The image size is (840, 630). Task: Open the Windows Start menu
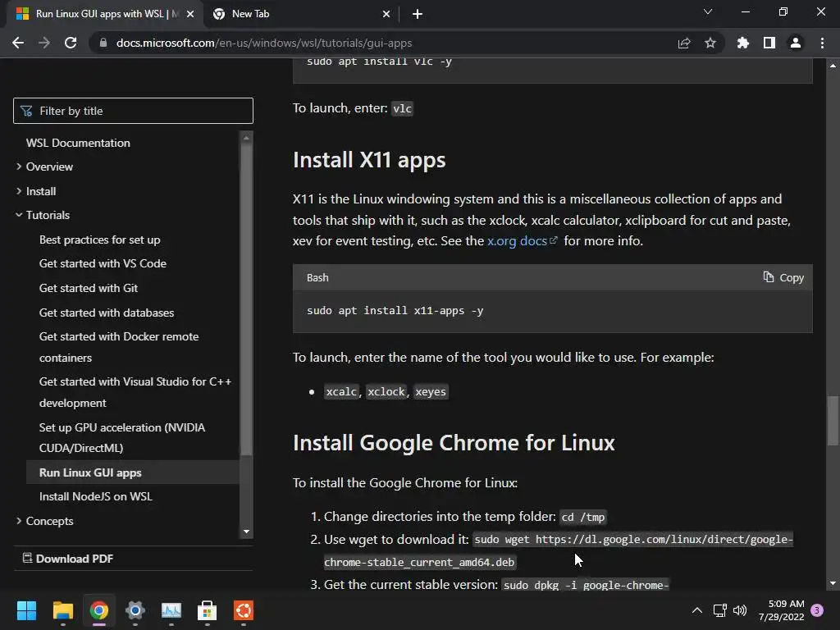(26, 610)
